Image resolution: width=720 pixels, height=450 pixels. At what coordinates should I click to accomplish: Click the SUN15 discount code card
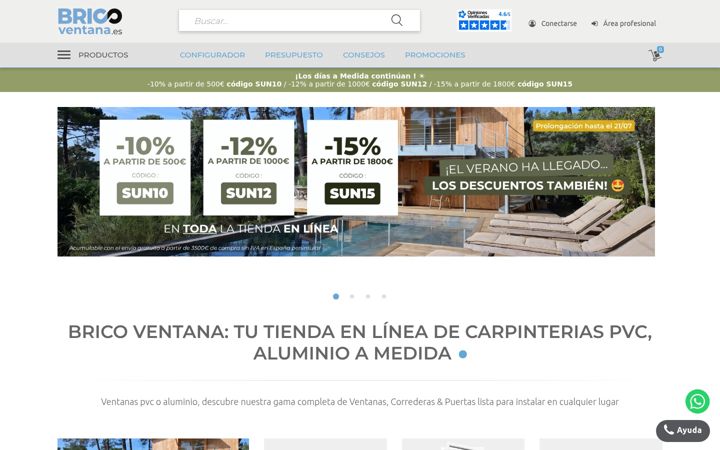(352, 168)
